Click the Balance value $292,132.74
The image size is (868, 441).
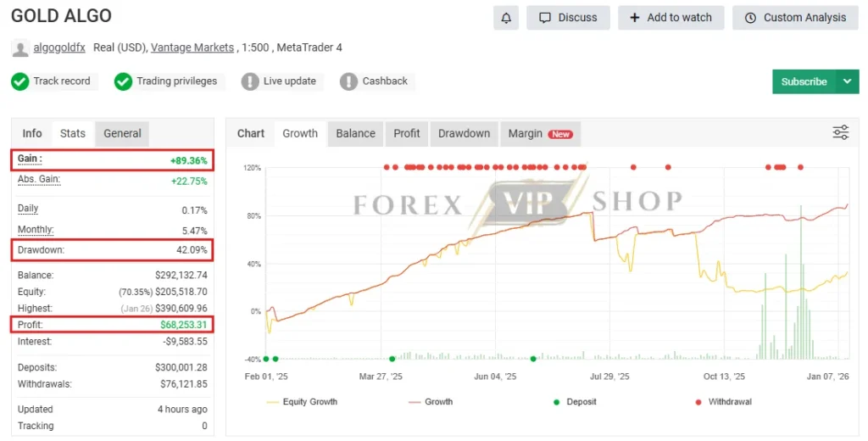[x=181, y=275]
